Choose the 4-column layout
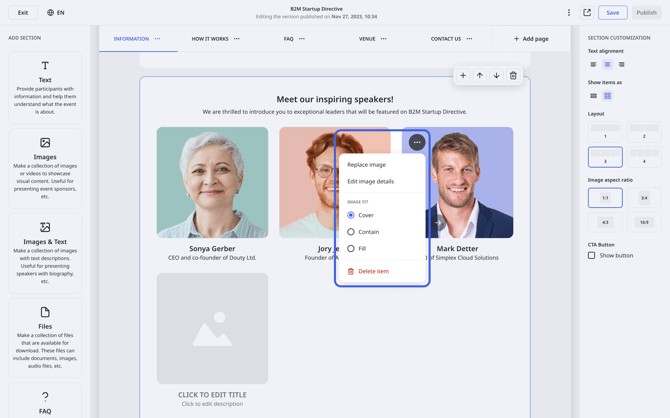The width and height of the screenshot is (670, 418). coord(644,157)
